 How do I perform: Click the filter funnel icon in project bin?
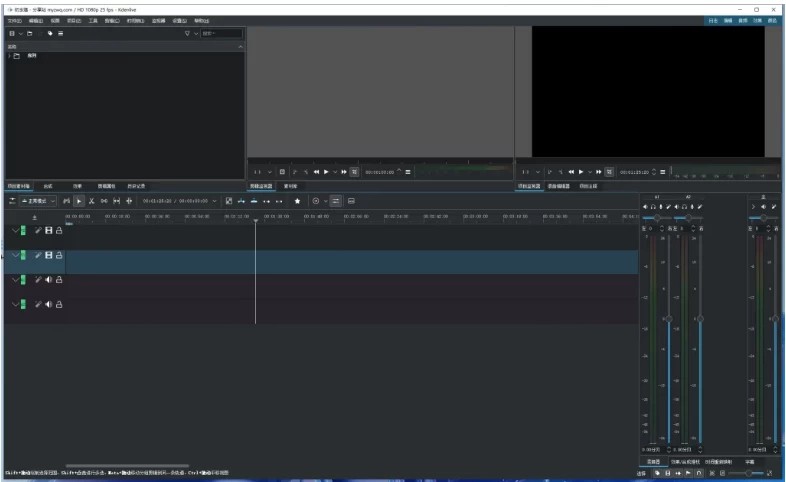[187, 33]
